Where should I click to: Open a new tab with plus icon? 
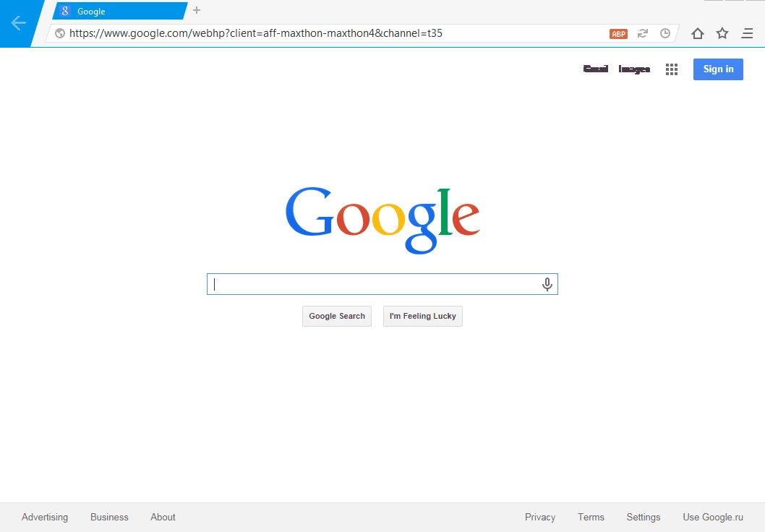point(197,10)
